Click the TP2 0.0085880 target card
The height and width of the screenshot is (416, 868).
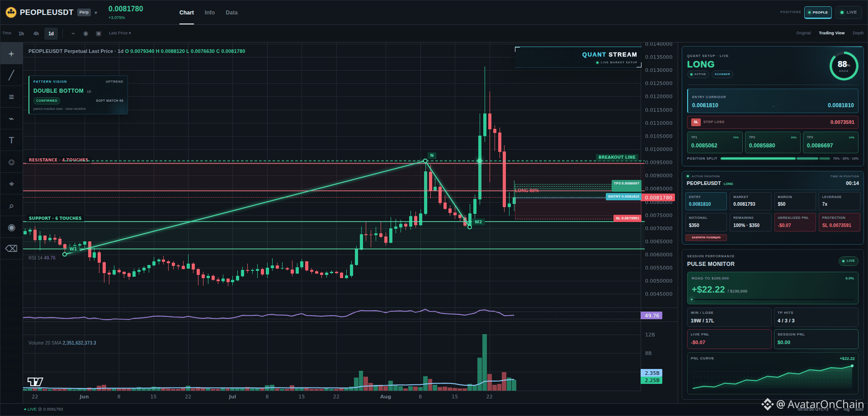coord(773,142)
